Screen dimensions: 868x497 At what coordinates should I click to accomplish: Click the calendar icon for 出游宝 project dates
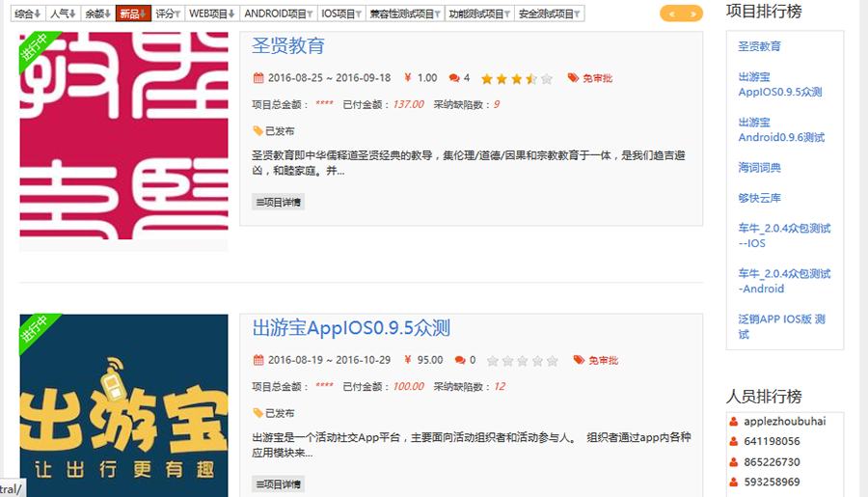(258, 360)
